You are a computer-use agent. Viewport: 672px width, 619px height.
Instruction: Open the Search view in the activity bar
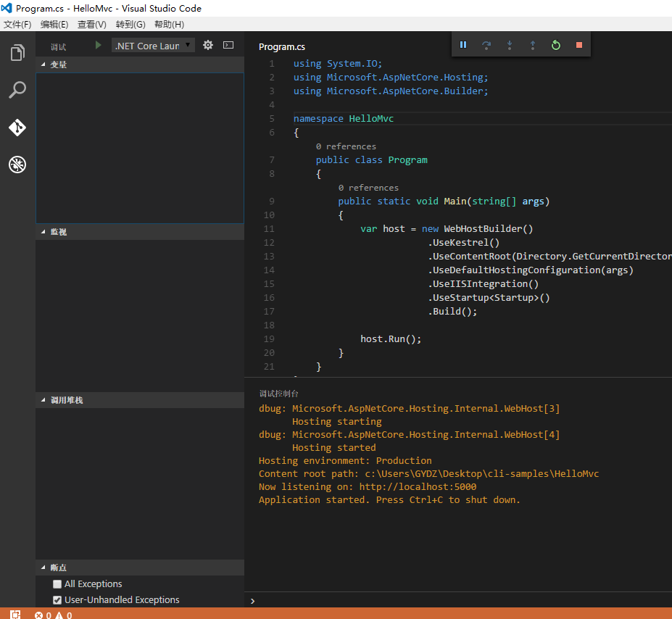pos(17,90)
